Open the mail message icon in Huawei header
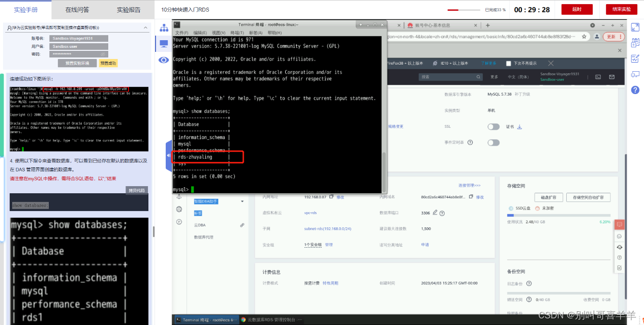The height and width of the screenshot is (325, 644). pyautogui.click(x=611, y=77)
